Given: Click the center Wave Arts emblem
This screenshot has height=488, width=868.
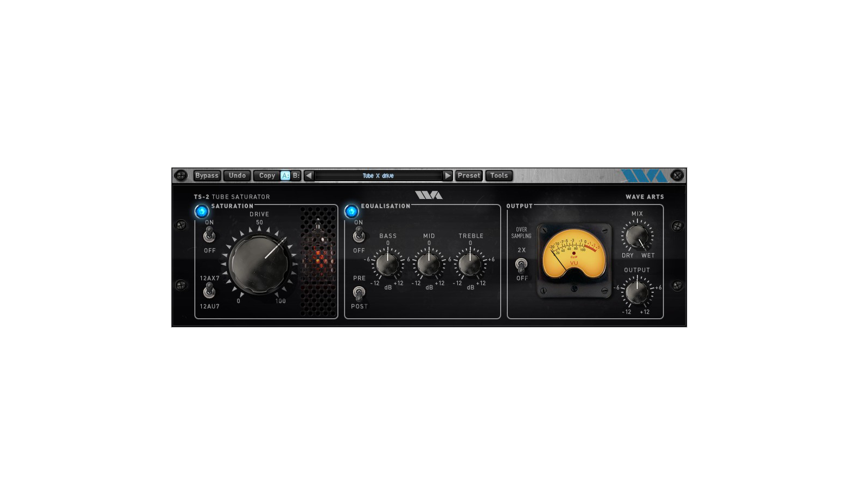Looking at the screenshot, I should click(x=429, y=195).
